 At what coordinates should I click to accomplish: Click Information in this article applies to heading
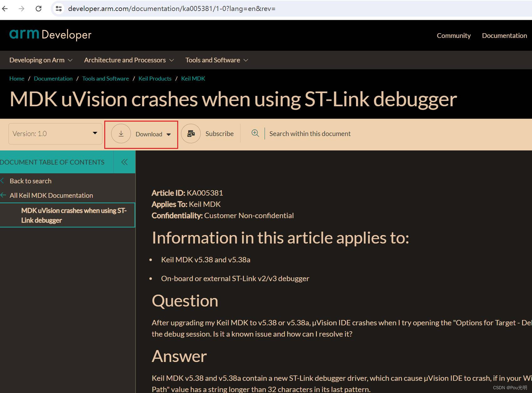tap(280, 238)
